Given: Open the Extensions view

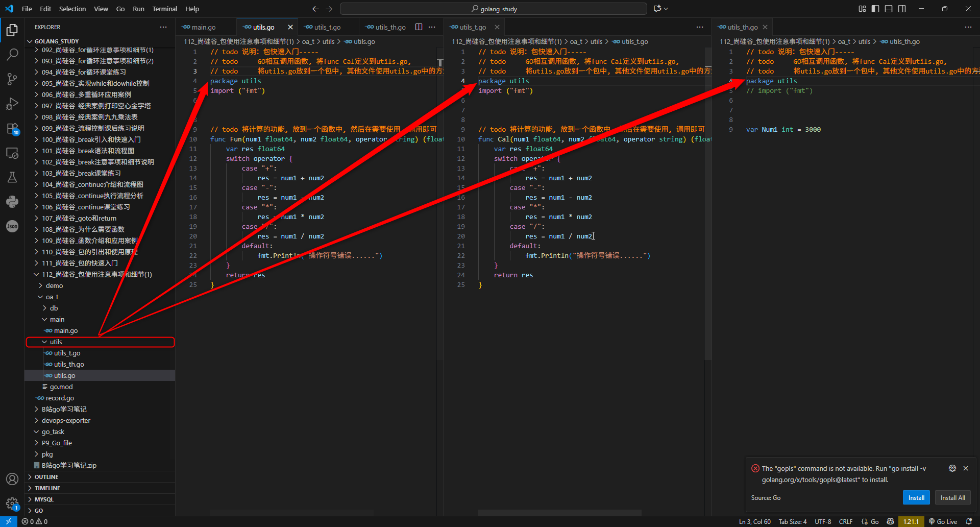Looking at the screenshot, I should click(x=12, y=129).
